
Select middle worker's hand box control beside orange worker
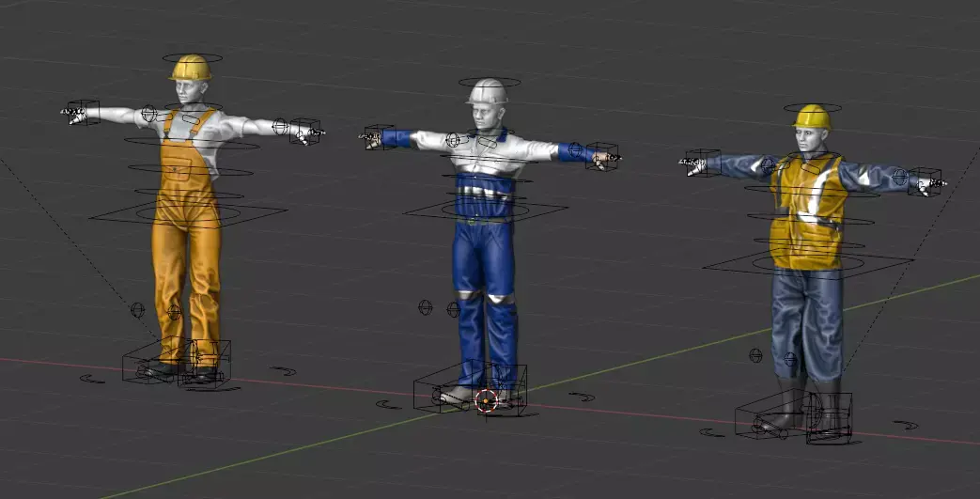click(x=380, y=137)
